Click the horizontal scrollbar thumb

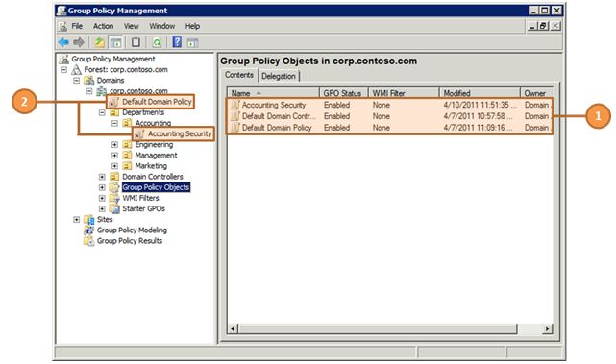pos(378,328)
